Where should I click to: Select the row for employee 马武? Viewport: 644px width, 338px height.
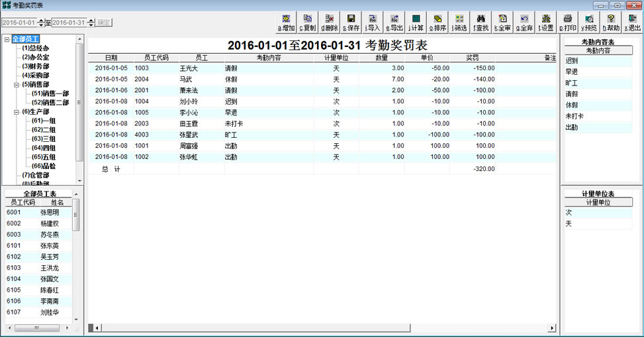click(x=322, y=80)
